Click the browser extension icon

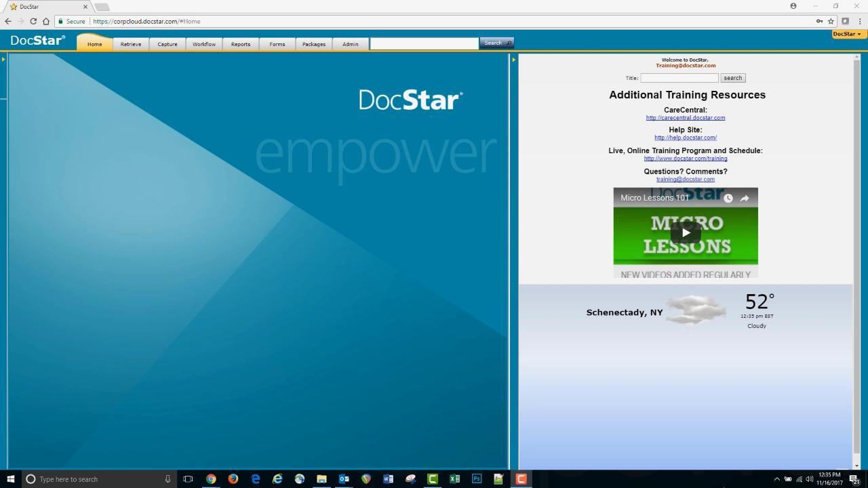(x=846, y=21)
